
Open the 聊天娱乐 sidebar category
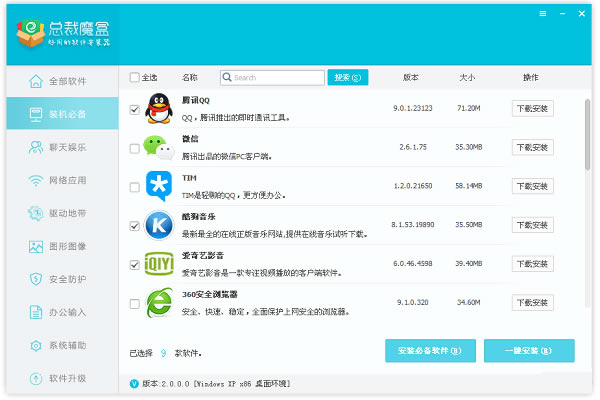pyautogui.click(x=60, y=147)
